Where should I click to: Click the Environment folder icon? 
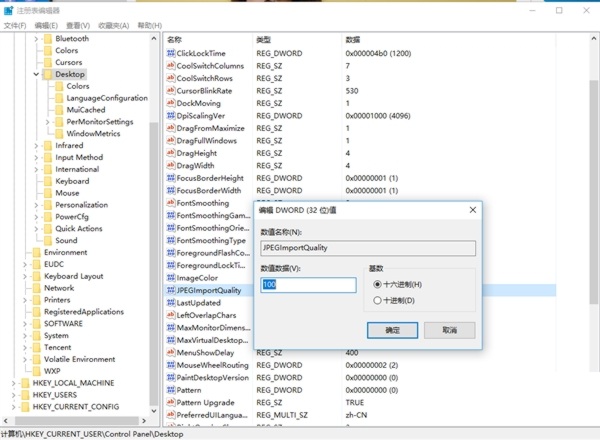point(37,253)
